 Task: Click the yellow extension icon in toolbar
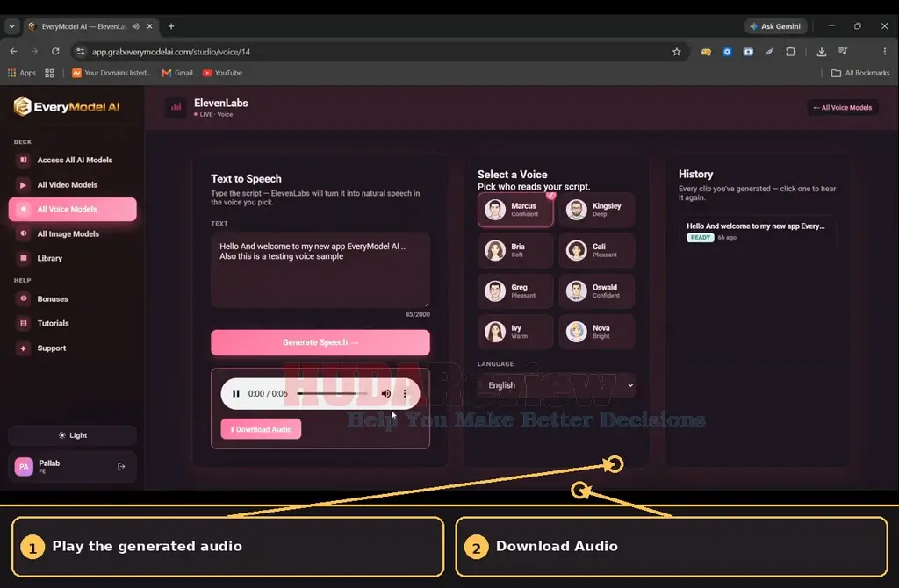pyautogui.click(x=706, y=52)
